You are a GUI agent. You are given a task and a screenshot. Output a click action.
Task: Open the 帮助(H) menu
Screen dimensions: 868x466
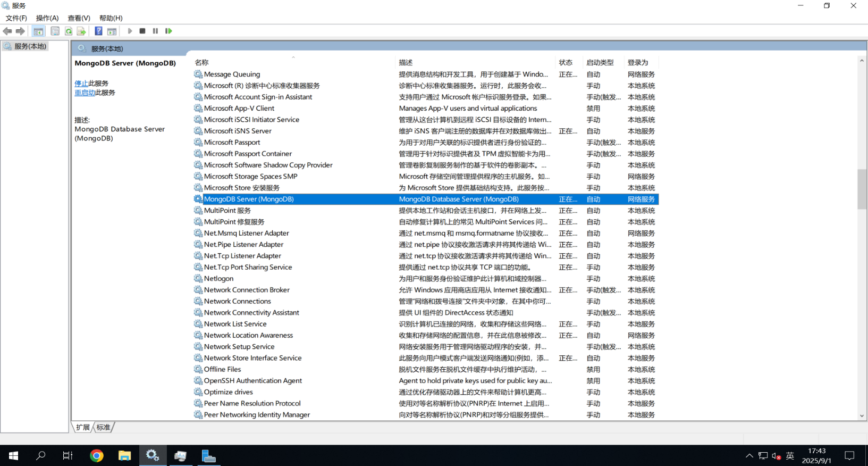click(x=111, y=18)
